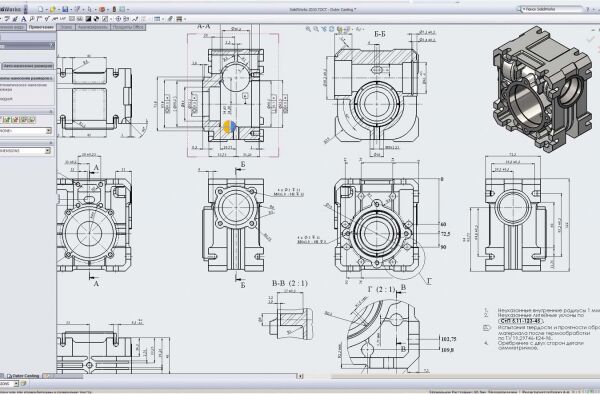Switch to the Примечание tab
This screenshot has width=600, height=394.
point(41,27)
